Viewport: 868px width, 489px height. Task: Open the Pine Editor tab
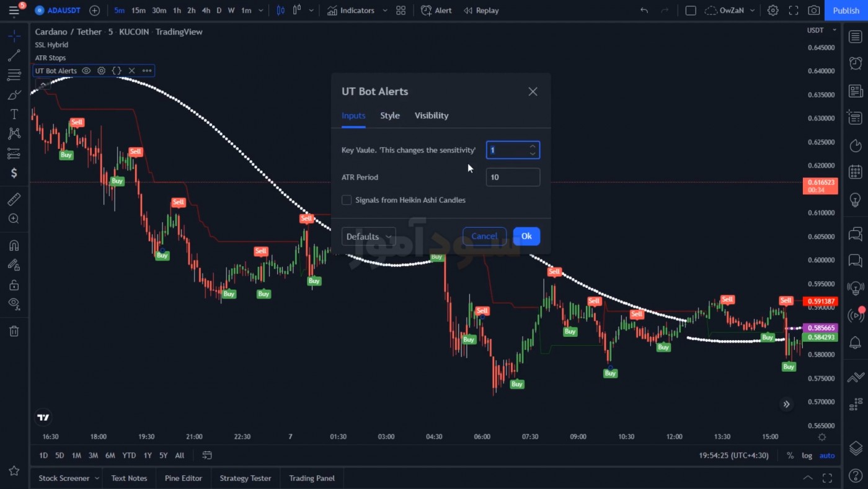(184, 478)
